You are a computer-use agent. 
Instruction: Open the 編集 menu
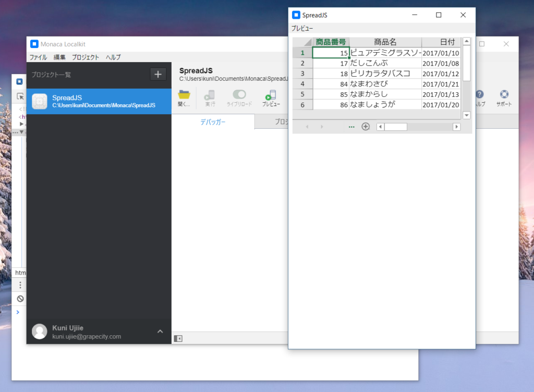(59, 57)
